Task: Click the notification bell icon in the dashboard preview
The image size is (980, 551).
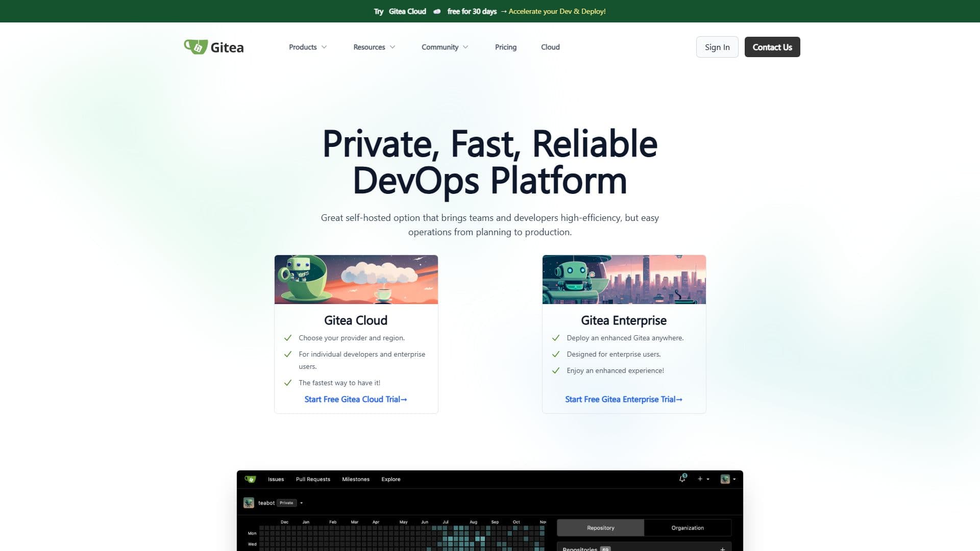Action: tap(682, 479)
